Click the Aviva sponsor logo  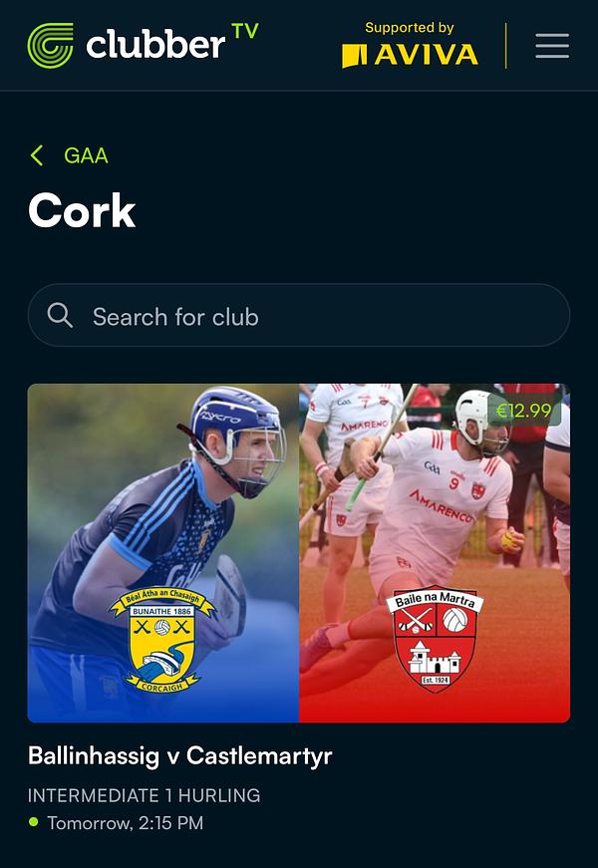(410, 55)
